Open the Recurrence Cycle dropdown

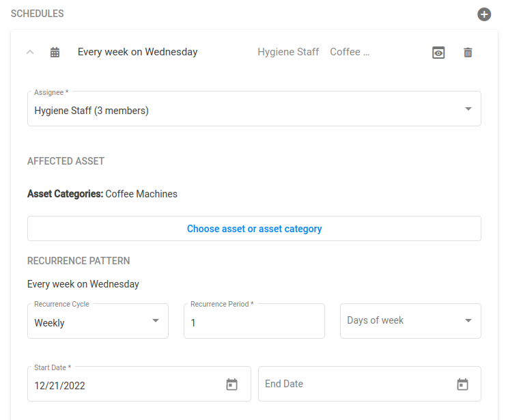pos(98,321)
